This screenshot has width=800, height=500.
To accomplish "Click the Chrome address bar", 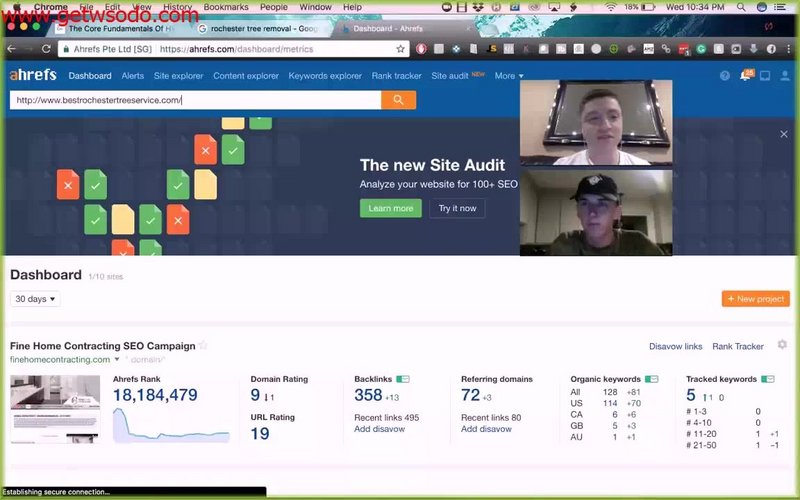I will click(235, 49).
